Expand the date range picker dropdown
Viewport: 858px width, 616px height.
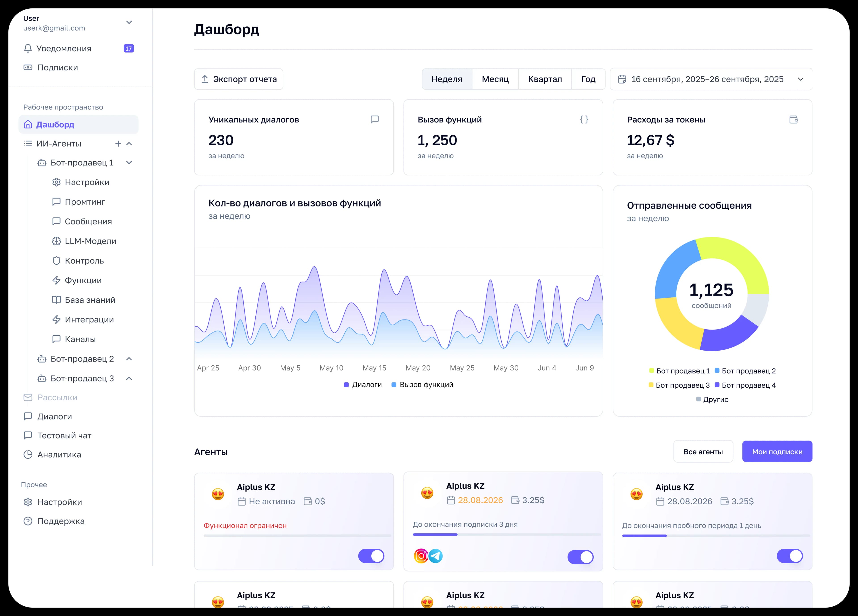coord(801,79)
